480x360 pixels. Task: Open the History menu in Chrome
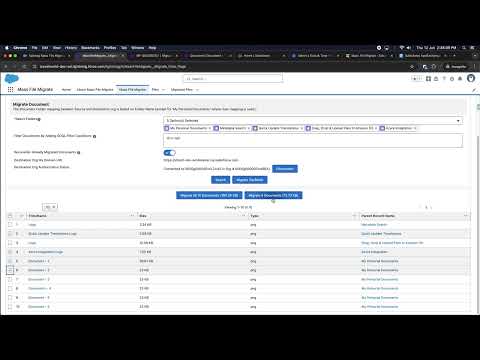(x=71, y=48)
